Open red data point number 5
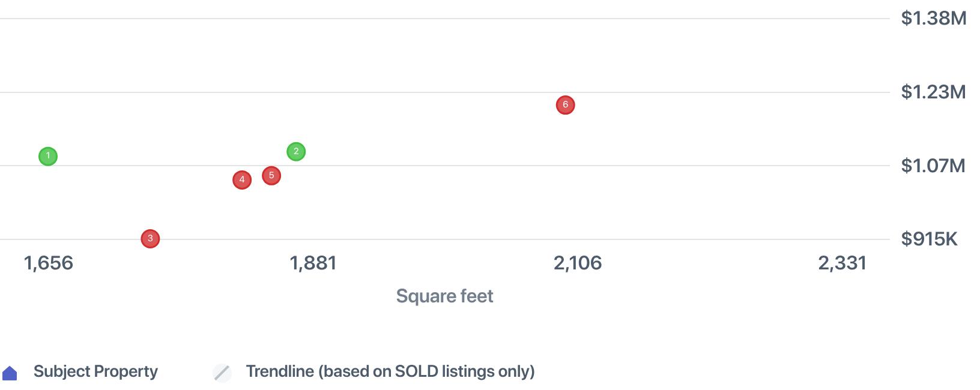Screen dimensions: 980x390 [271, 176]
